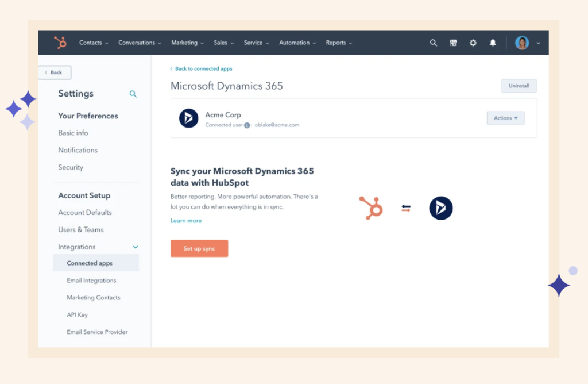Click the Learn more link
The height and width of the screenshot is (384, 588).
click(186, 221)
